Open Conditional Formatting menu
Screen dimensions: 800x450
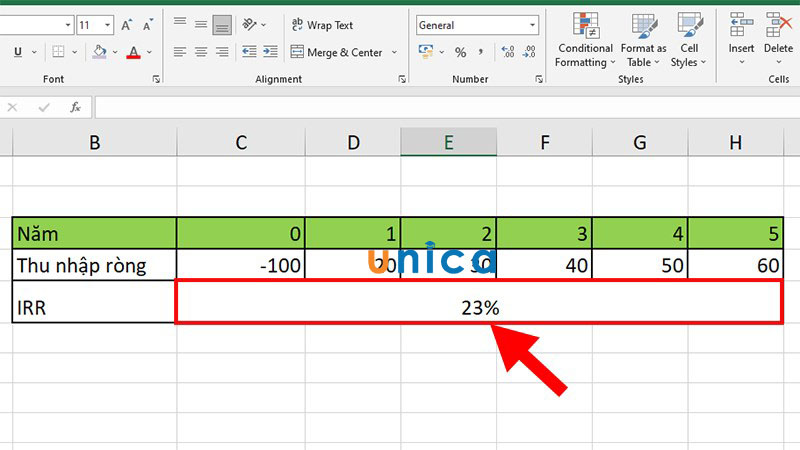point(585,40)
